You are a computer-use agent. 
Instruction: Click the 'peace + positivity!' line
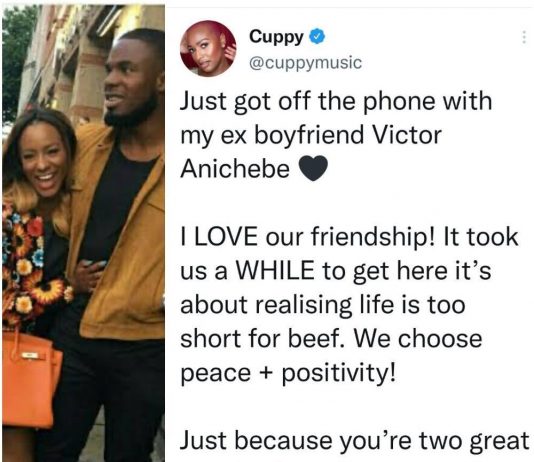[x=288, y=373]
